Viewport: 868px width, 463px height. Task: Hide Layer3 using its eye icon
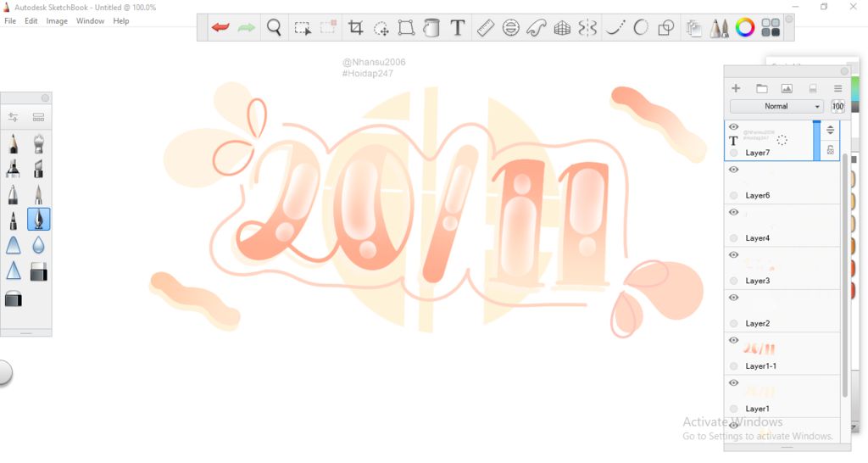[x=733, y=254]
